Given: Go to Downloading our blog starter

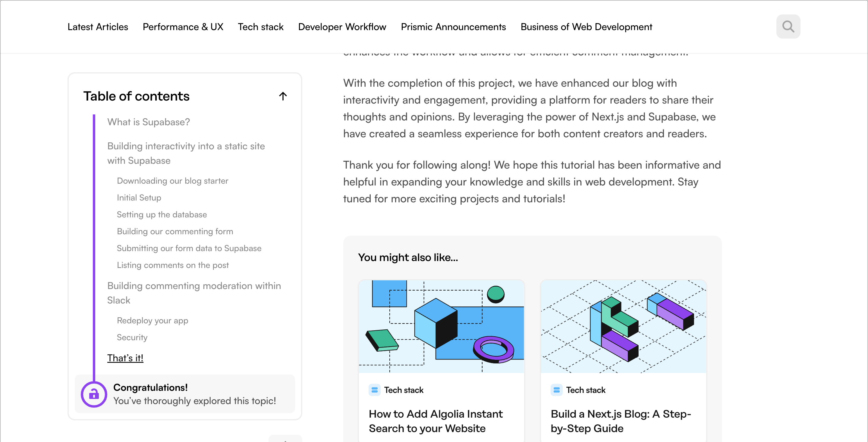Looking at the screenshot, I should point(172,181).
